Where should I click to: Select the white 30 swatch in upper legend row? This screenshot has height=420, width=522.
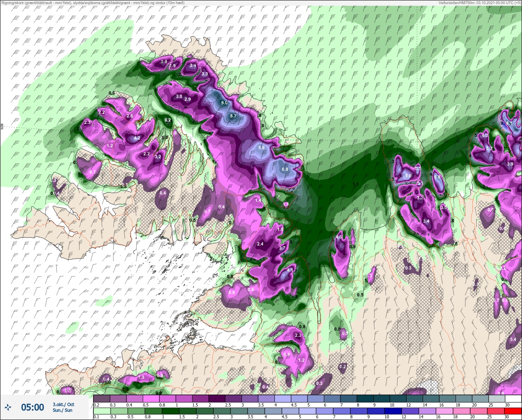point(513,398)
